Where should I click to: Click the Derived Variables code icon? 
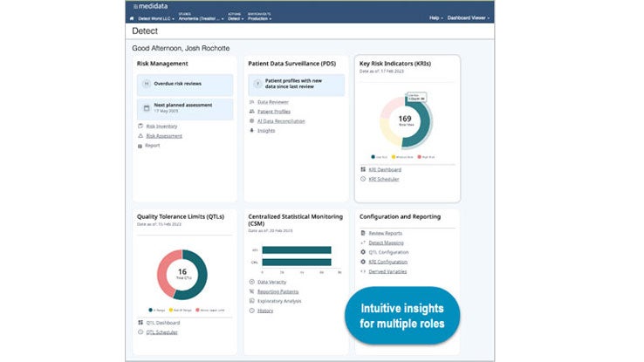pyautogui.click(x=363, y=271)
